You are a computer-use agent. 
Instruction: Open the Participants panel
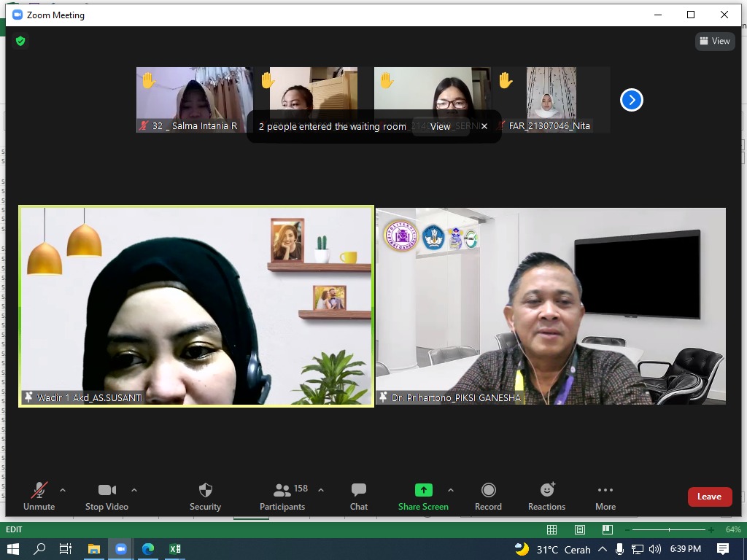click(x=282, y=497)
